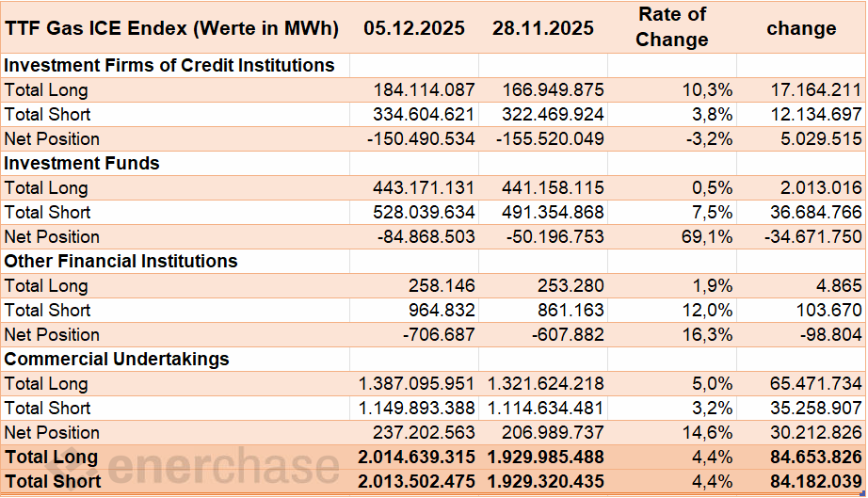Click bold total 2.013.502.475
This screenshot has height=498, width=868.
click(414, 481)
